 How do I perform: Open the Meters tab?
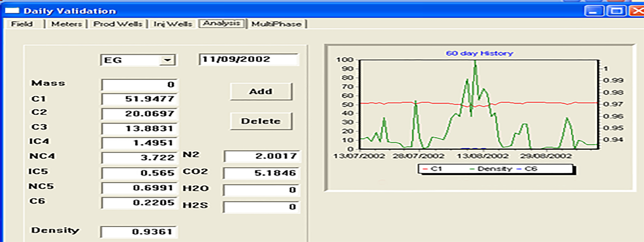point(66,24)
